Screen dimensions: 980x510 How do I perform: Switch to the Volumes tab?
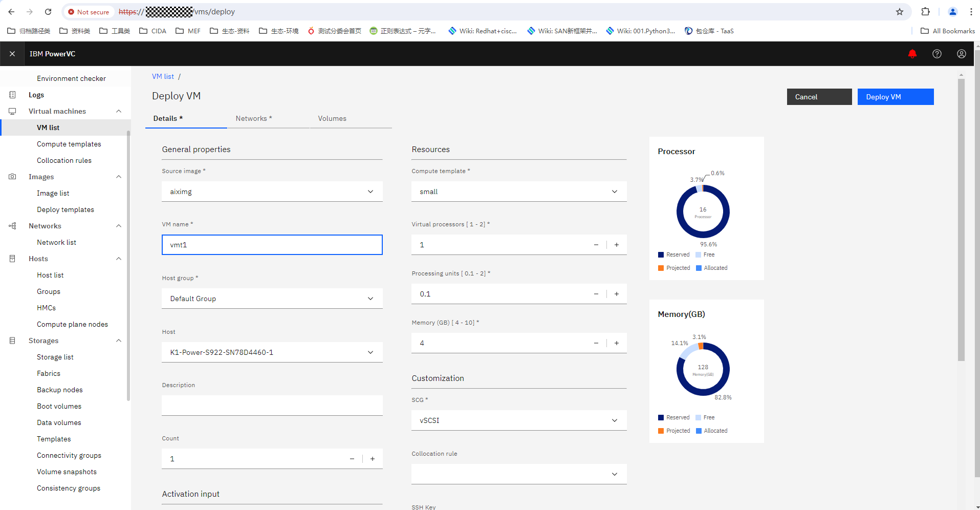point(351,118)
